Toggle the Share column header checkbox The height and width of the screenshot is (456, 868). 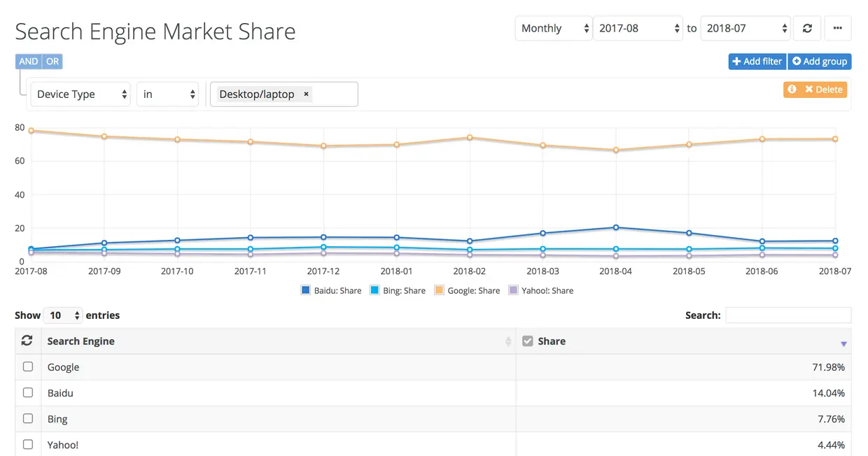(x=528, y=341)
